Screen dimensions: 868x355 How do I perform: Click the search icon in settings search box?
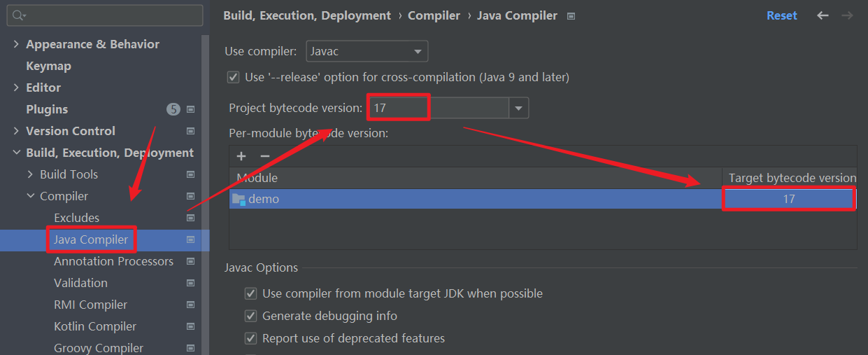coord(18,15)
